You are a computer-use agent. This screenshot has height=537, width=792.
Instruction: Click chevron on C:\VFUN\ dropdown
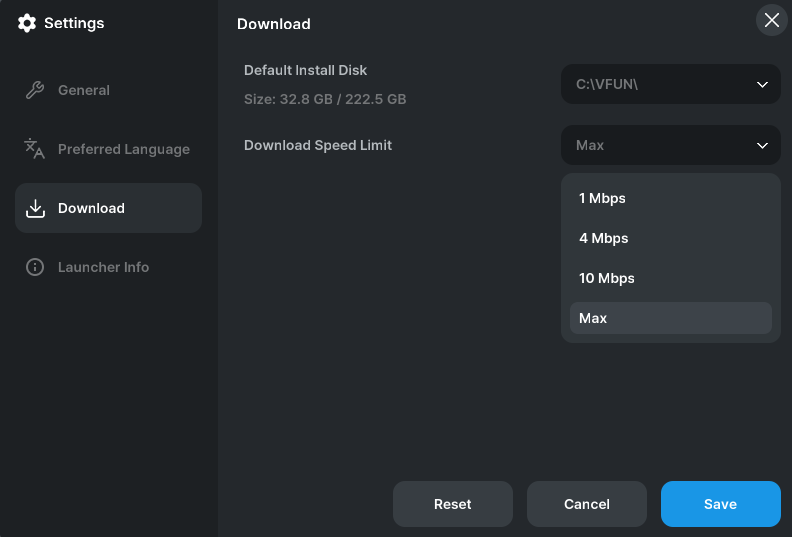[x=762, y=84]
